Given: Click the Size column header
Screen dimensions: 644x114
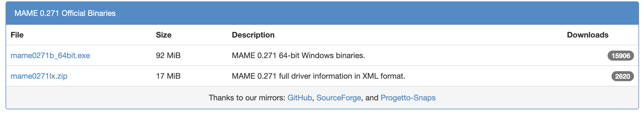Looking at the screenshot, I should click(163, 35).
